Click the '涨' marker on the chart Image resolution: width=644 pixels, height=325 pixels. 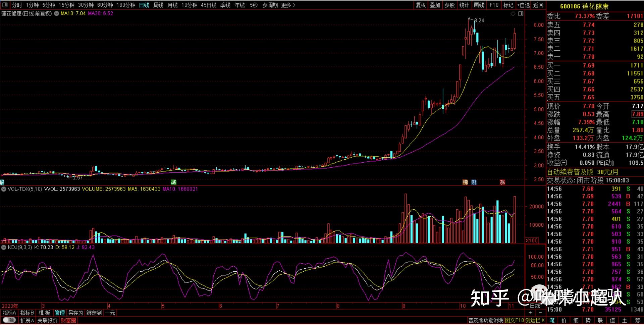tap(502, 182)
